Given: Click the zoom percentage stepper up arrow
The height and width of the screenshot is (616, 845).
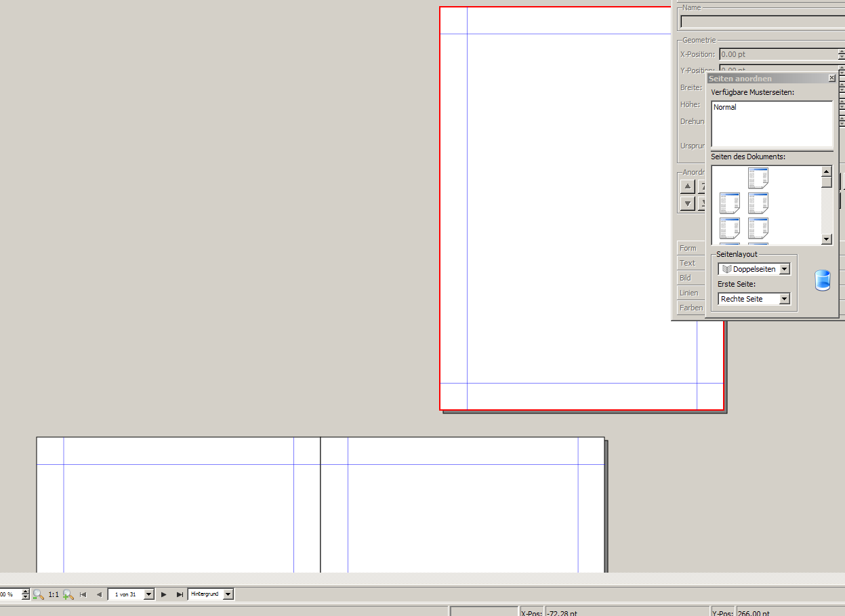Looking at the screenshot, I should 26,591.
